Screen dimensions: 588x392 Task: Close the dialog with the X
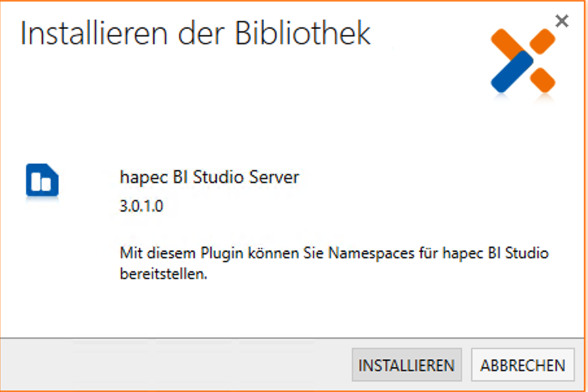pos(562,21)
